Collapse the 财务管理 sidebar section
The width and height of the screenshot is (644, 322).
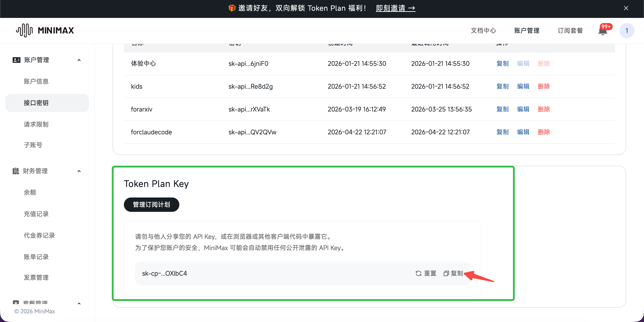tap(79, 171)
